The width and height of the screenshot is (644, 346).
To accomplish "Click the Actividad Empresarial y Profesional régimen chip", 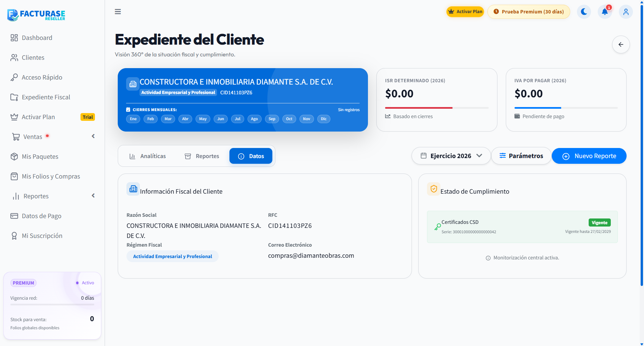I will tap(172, 256).
